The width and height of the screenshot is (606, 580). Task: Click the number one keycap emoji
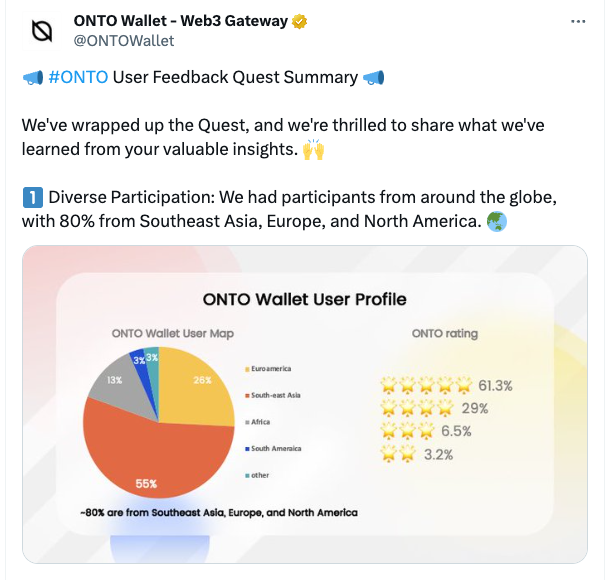tap(31, 195)
